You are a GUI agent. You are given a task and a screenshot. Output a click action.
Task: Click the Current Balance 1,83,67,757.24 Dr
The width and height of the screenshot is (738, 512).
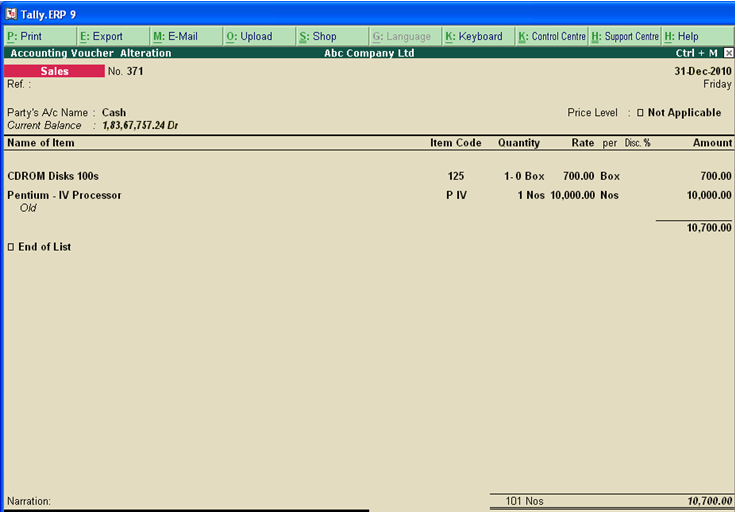point(140,126)
